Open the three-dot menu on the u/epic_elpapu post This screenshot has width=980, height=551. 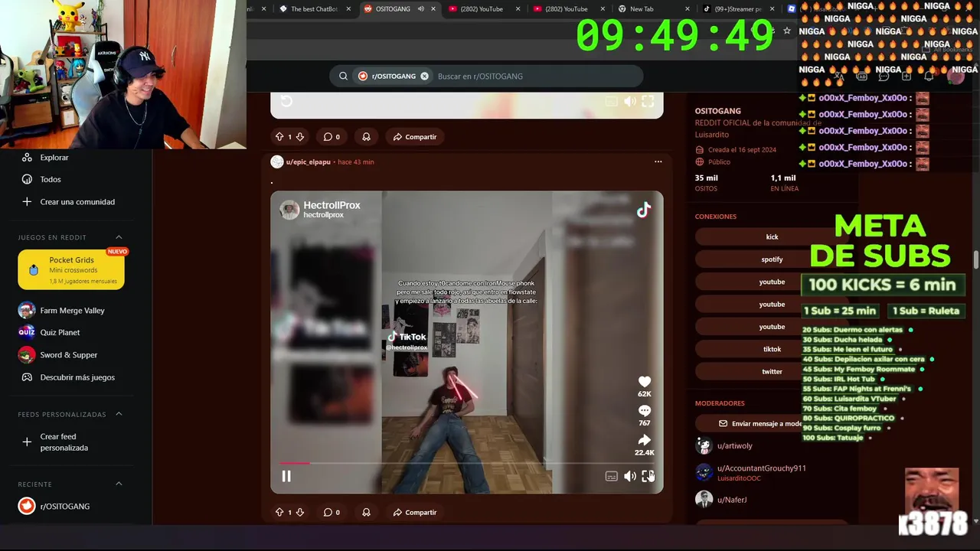pos(658,162)
